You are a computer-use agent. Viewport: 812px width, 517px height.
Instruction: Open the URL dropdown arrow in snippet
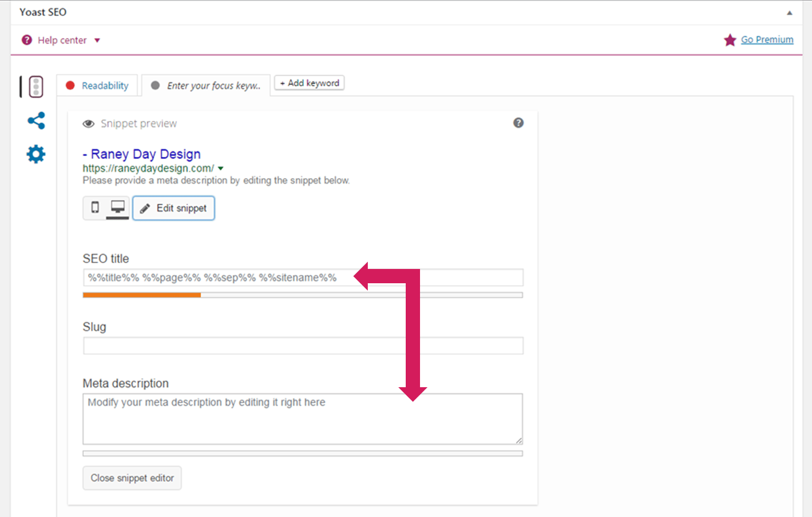(220, 169)
